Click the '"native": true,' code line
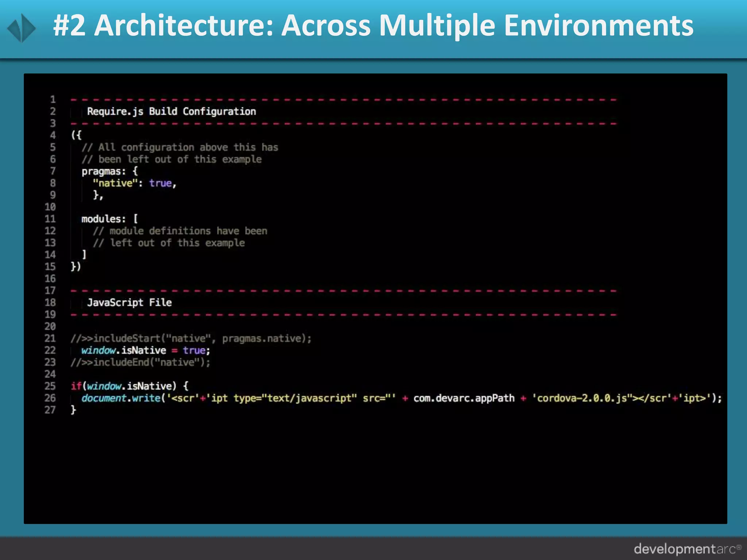This screenshot has height=560, width=747. 134,183
